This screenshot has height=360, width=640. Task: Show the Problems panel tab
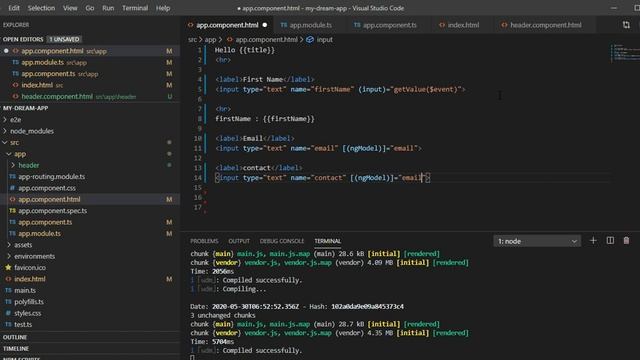(204, 241)
